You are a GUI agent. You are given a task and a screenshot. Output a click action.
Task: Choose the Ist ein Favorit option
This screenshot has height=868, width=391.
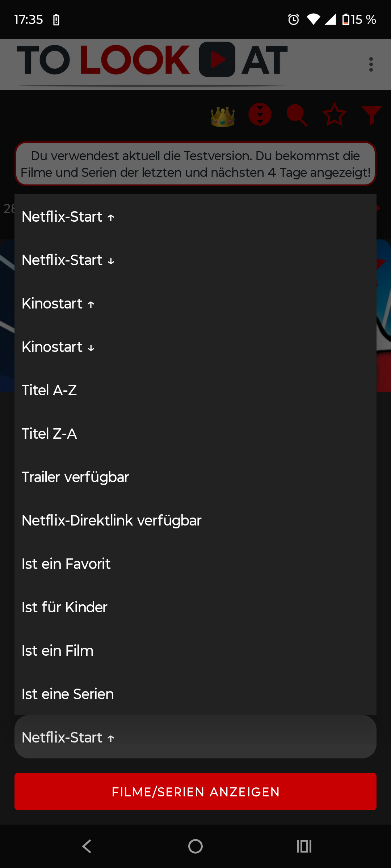tap(195, 564)
